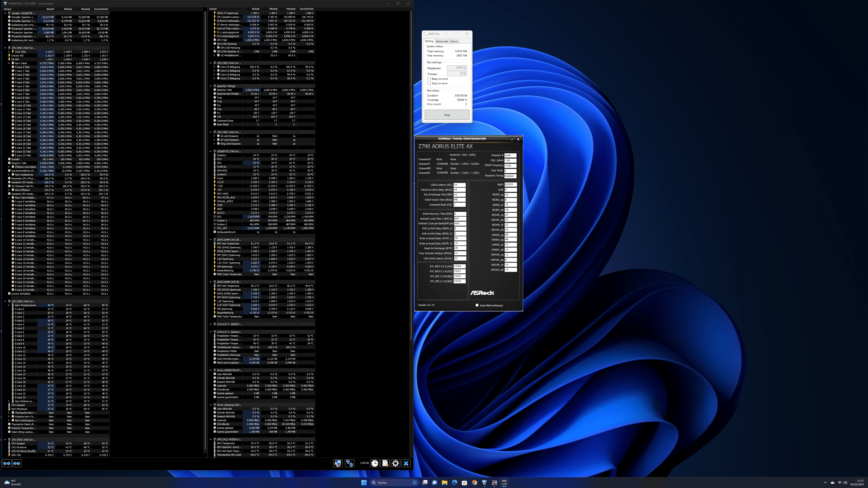The image size is (868, 488).
Task: Expand Core VIDs tree node
Action: 9,52
